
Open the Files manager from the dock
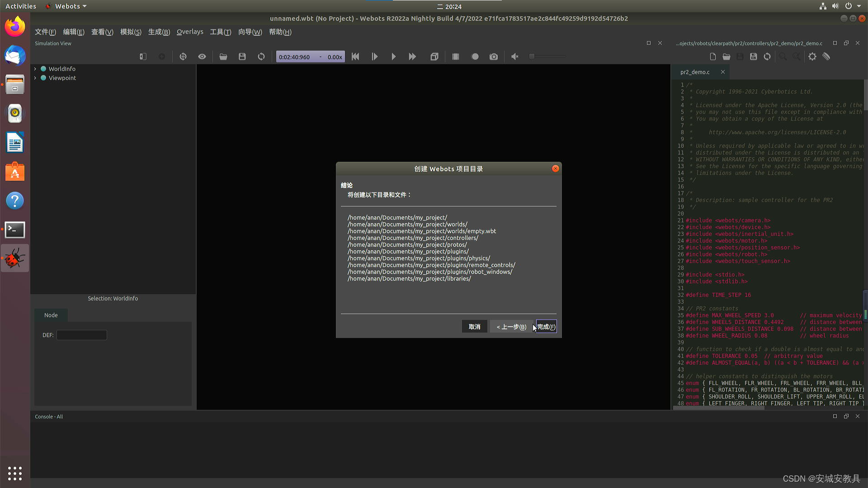pos(15,84)
